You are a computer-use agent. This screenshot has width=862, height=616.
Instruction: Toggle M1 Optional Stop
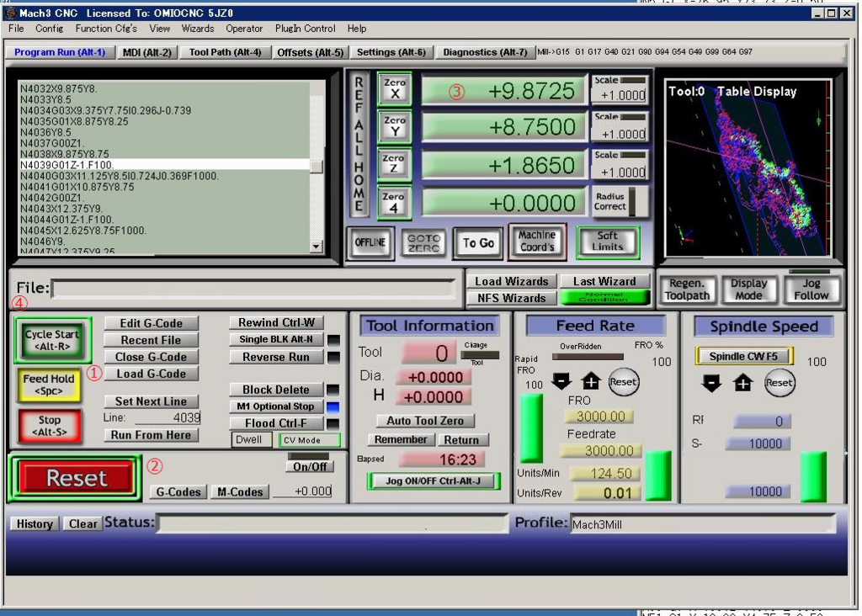(276, 406)
